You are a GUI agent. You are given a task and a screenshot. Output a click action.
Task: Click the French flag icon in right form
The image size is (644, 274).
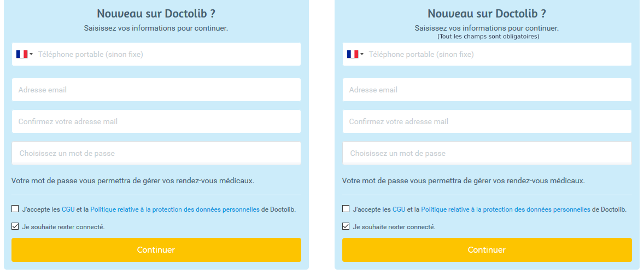pyautogui.click(x=353, y=54)
